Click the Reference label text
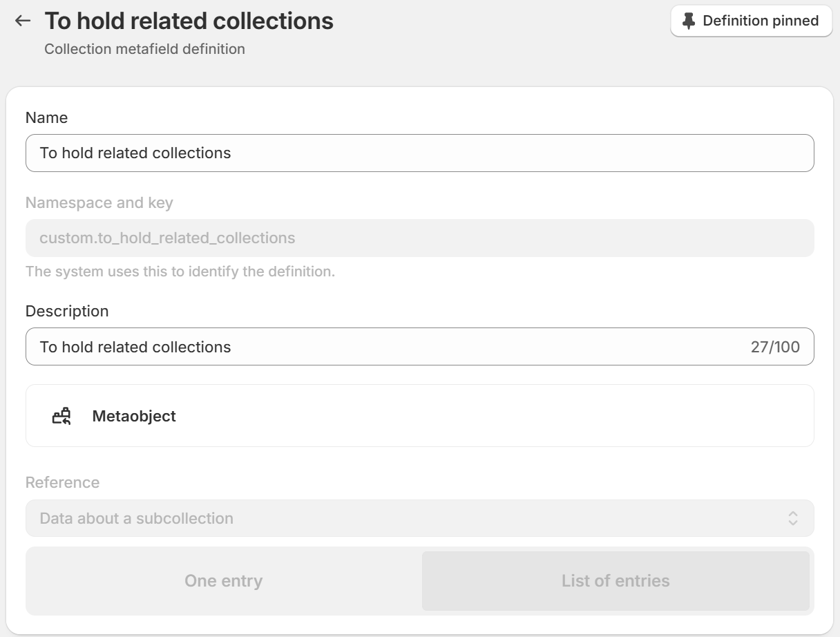840x637 pixels. pyautogui.click(x=62, y=482)
